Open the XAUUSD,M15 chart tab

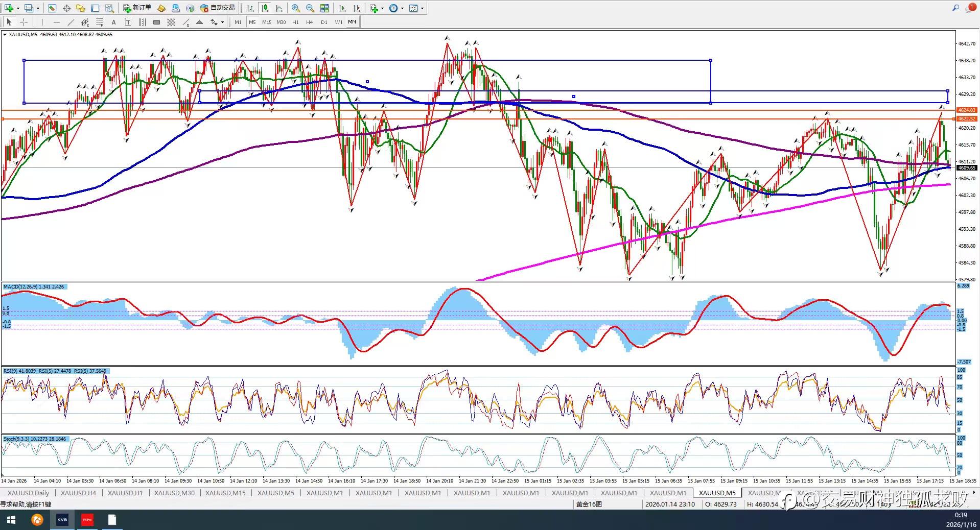click(x=225, y=493)
